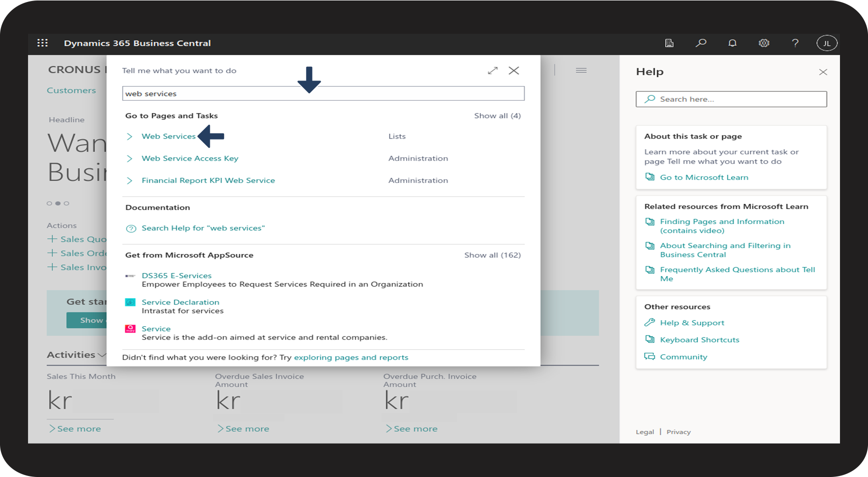The image size is (868, 477).
Task: Close the Help pane
Action: click(823, 72)
